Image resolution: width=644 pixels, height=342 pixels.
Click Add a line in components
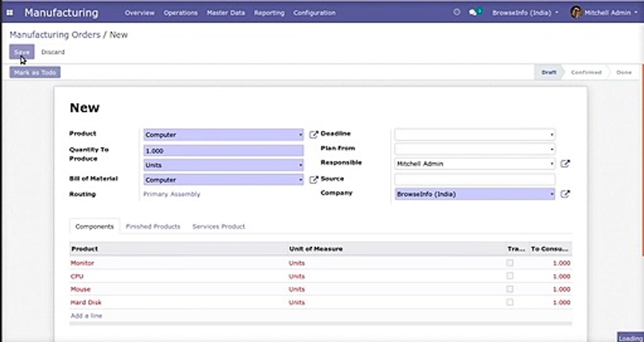click(86, 315)
